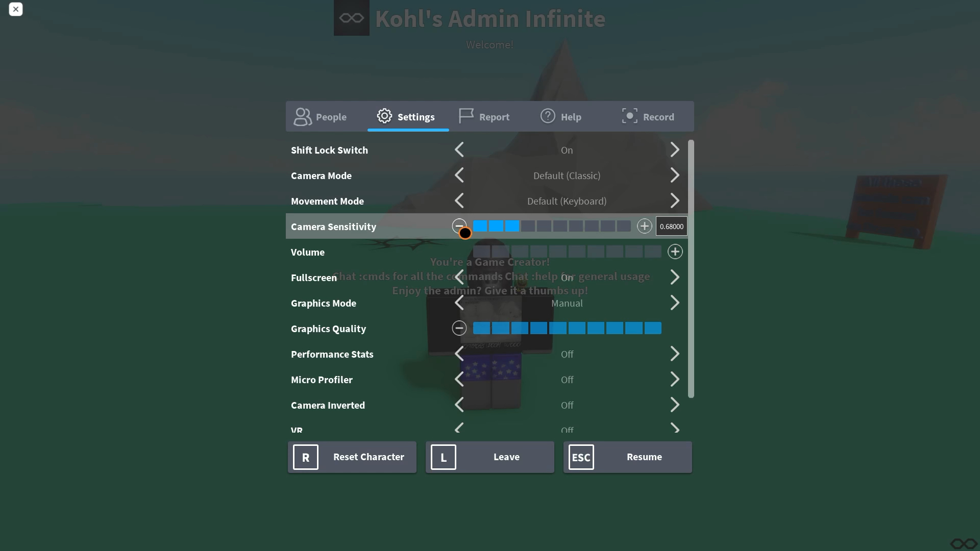Image resolution: width=980 pixels, height=551 pixels.
Task: Click the Kohl's Admin infinity logo
Action: pos(352,18)
